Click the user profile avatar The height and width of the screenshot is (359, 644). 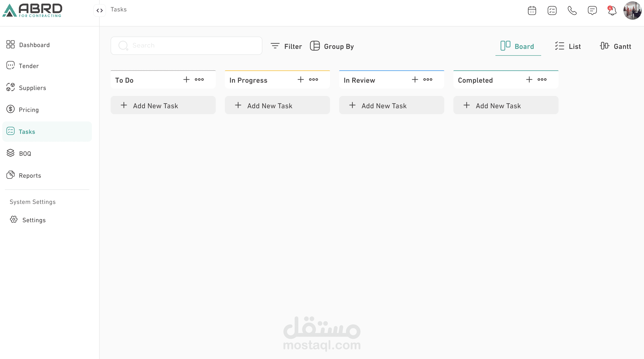coord(632,11)
